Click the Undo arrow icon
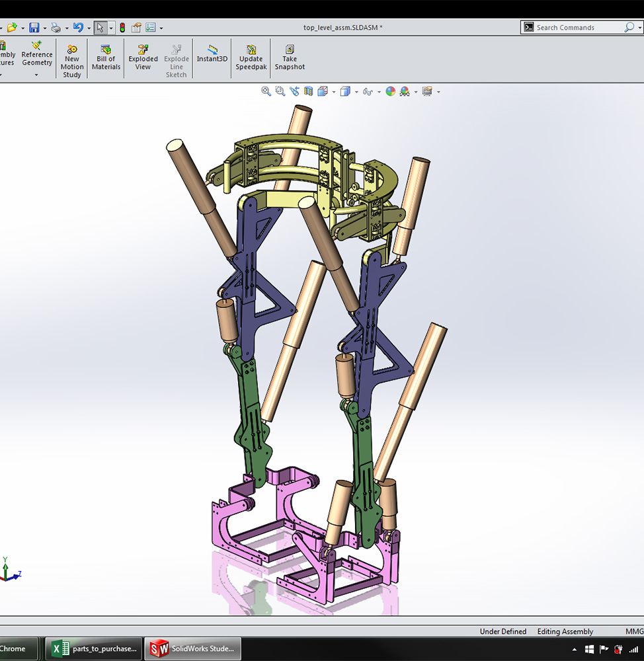The width and height of the screenshot is (644, 661). 78,28
